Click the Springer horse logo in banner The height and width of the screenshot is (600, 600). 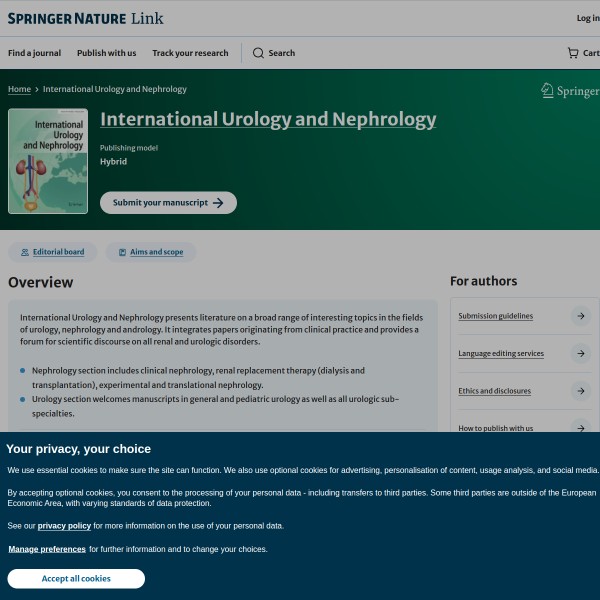pos(547,90)
